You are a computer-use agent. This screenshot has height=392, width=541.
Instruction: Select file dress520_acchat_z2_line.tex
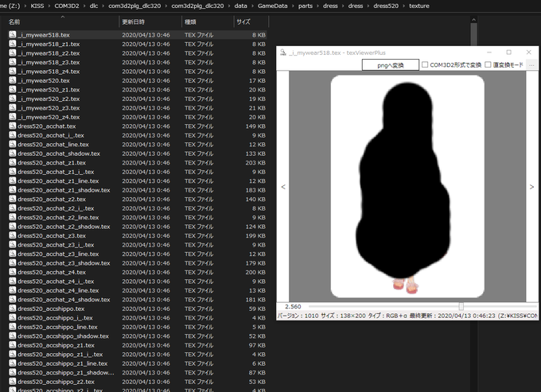58,217
